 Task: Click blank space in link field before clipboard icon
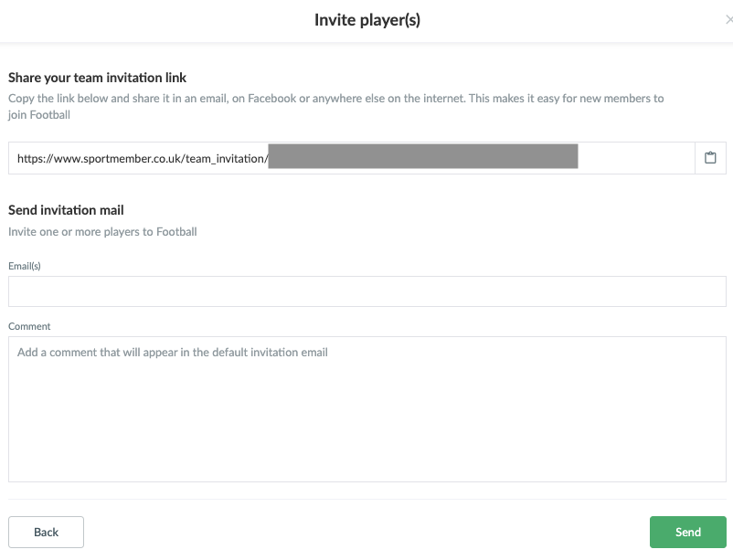coord(636,158)
